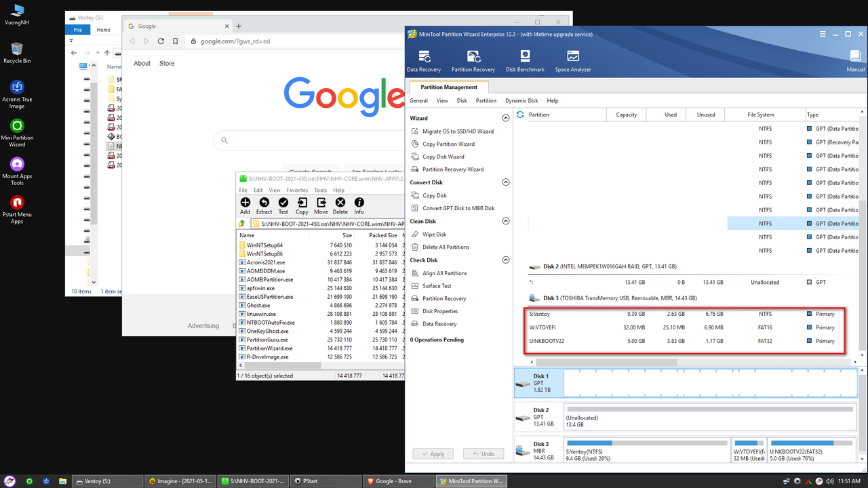Image resolution: width=868 pixels, height=488 pixels.
Task: Open Favorites menu in 7-Zip
Action: [297, 190]
